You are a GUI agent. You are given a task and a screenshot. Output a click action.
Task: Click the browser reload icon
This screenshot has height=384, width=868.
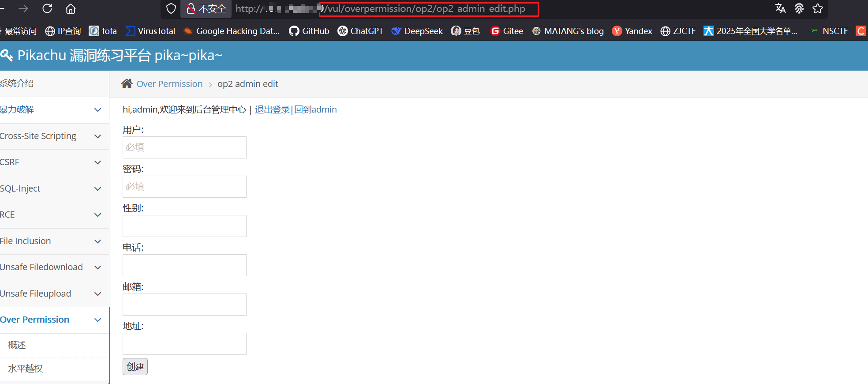(x=47, y=9)
